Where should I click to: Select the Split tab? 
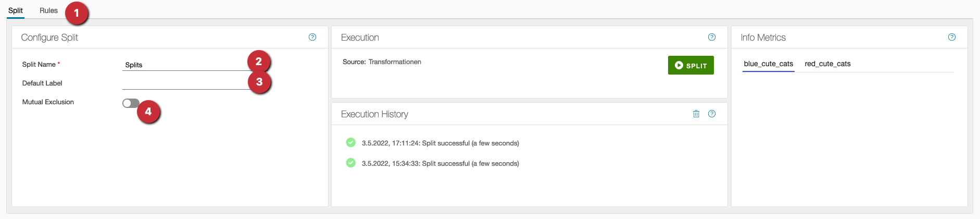click(x=16, y=10)
